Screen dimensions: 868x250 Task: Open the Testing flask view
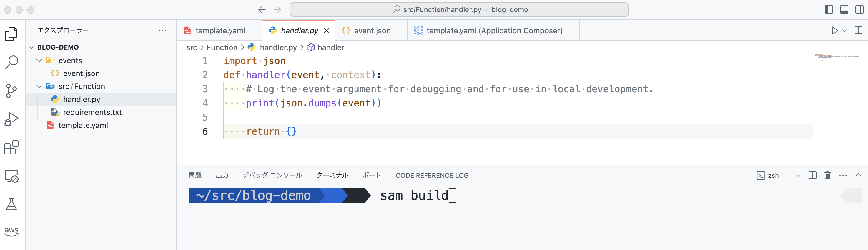[x=11, y=204]
